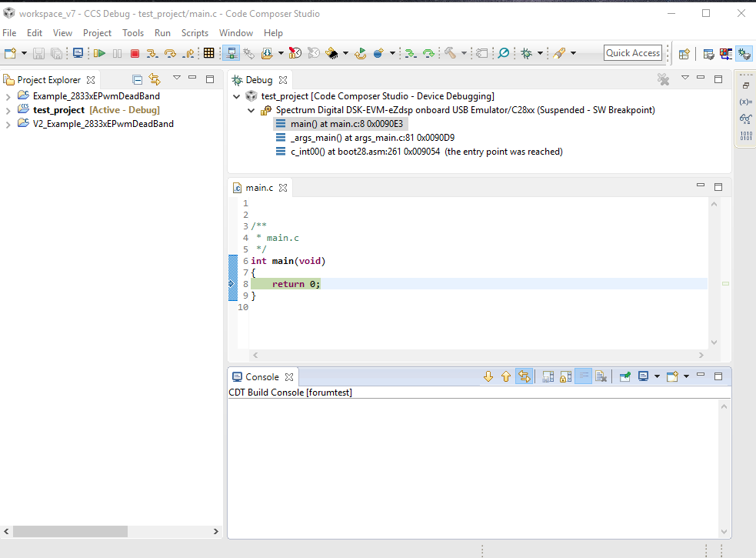
Task: Expand the V2_Example_2833xEPwmDeadBand project
Action: [x=8, y=125]
